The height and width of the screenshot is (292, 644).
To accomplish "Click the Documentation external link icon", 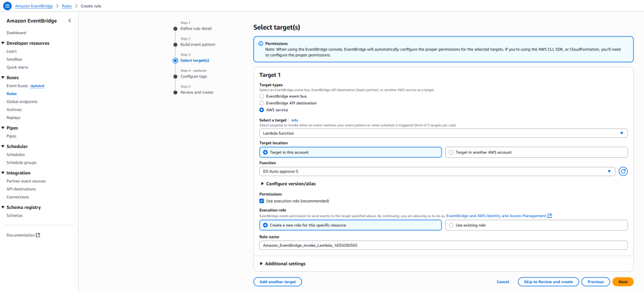I will 38,235.
